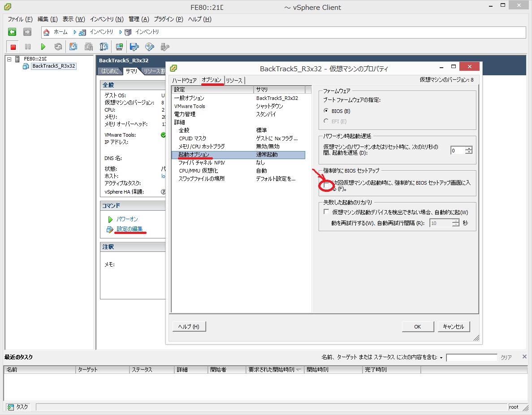Click the floppy device connection toolbar icon
Image resolution: width=532 pixels, height=415 pixels.
[x=134, y=47]
